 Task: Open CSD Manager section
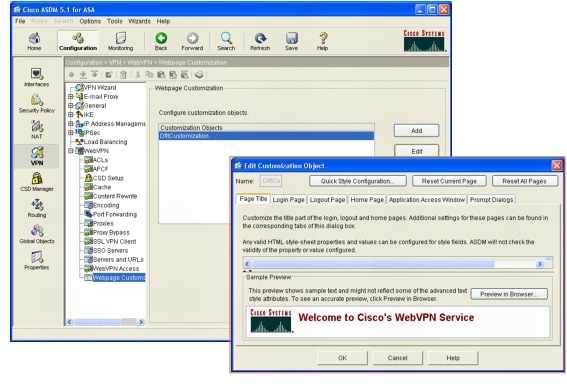[37, 182]
